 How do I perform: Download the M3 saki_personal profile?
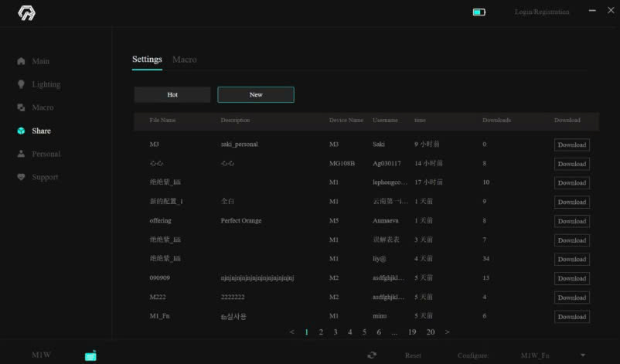tap(571, 145)
